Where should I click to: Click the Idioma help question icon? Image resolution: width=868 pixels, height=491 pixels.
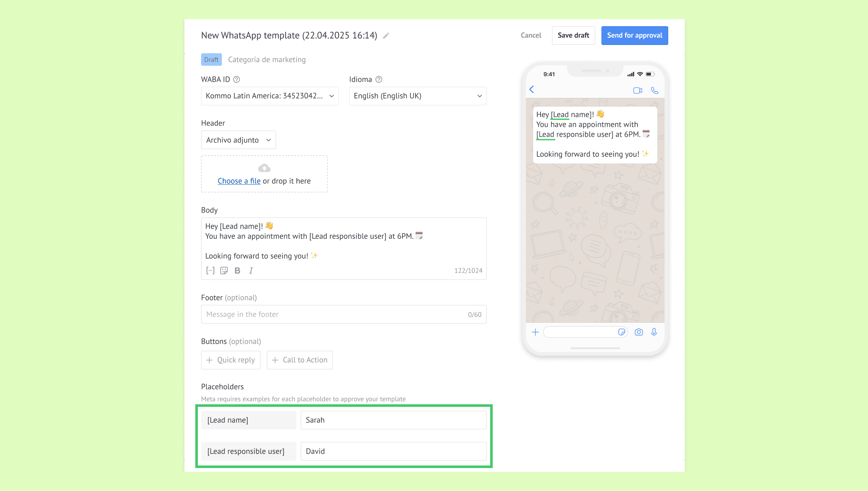tap(379, 79)
